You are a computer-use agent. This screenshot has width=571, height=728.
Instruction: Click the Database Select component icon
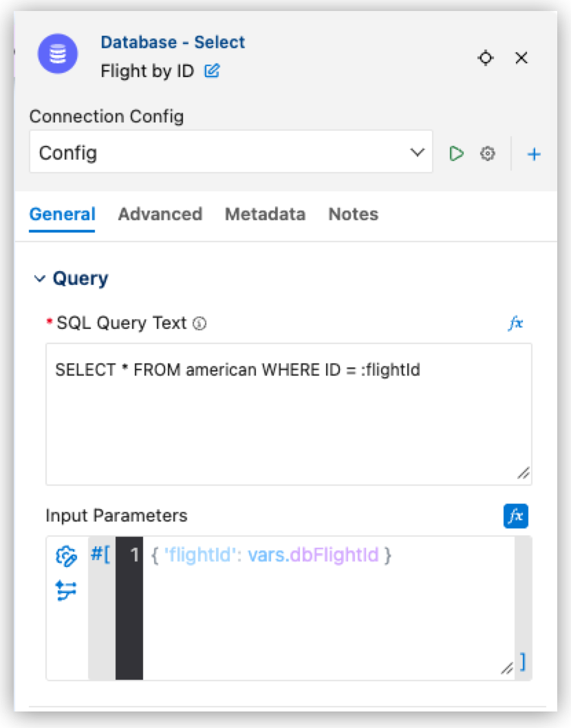[x=58, y=54]
